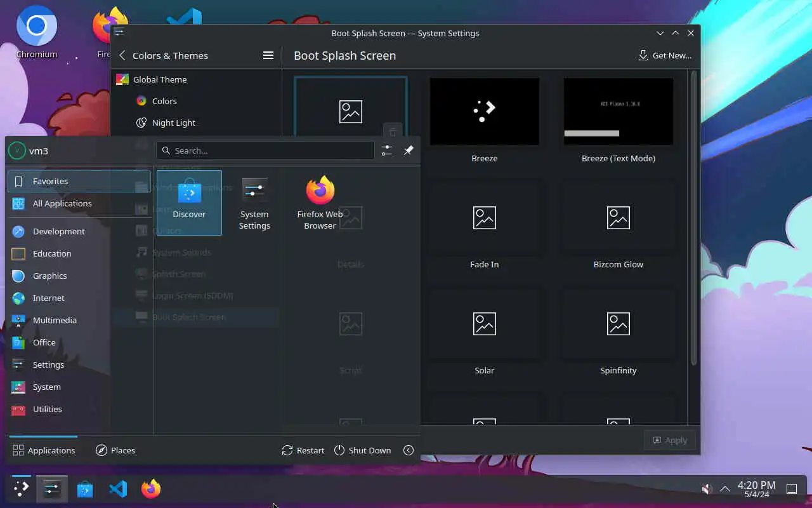Viewport: 812px width, 508px height.
Task: Open the Office category
Action: 79,342
